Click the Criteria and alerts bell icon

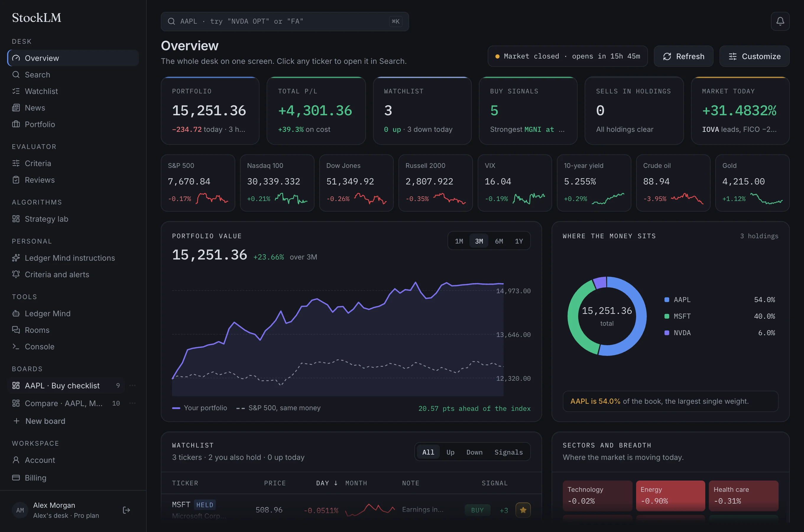click(x=16, y=274)
